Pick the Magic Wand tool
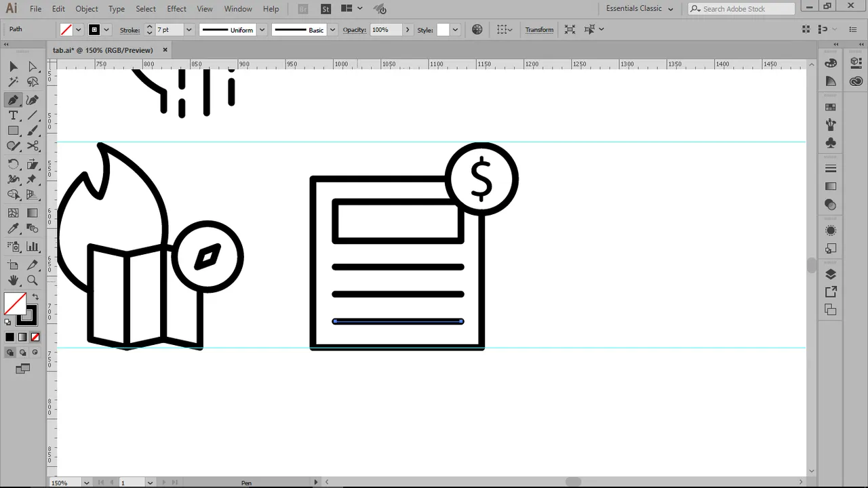Image resolution: width=868 pixels, height=488 pixels. [13, 82]
